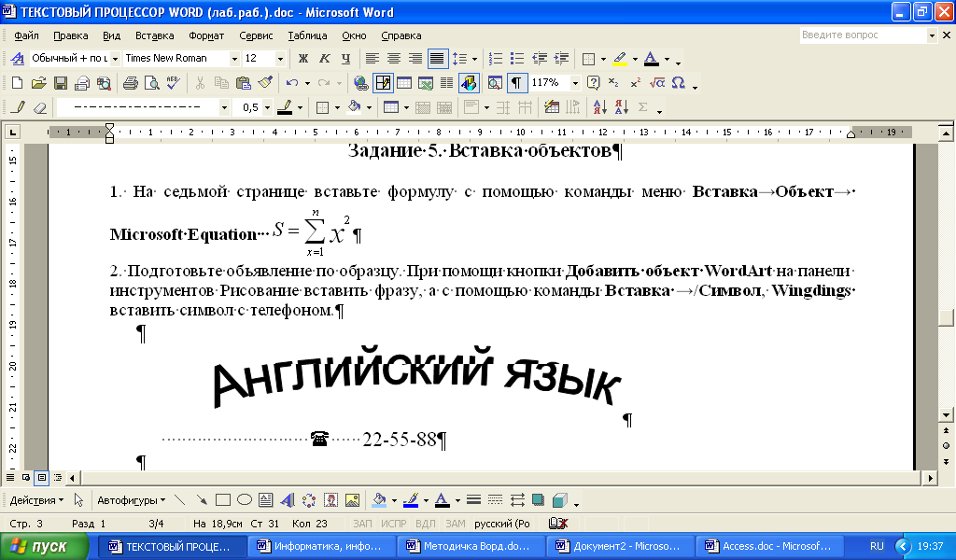This screenshot has height=560, width=956.
Task: Paste from clipboard icon
Action: (x=244, y=83)
